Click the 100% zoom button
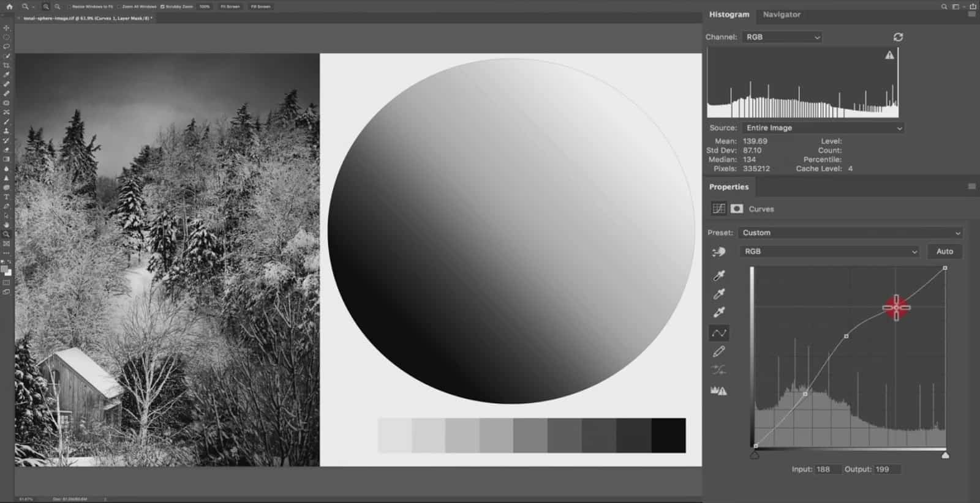Screen dimensions: 980x503 [x=205, y=7]
